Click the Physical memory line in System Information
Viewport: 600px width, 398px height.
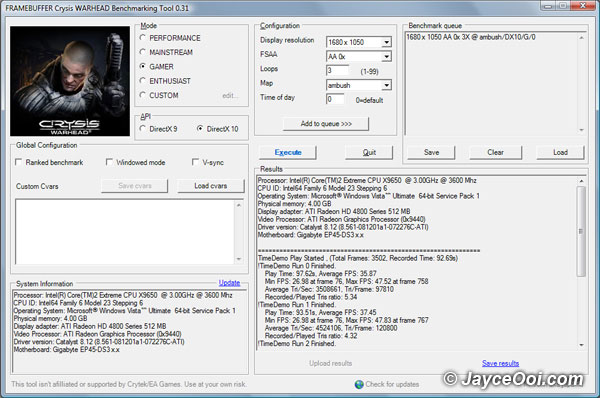(x=51, y=318)
